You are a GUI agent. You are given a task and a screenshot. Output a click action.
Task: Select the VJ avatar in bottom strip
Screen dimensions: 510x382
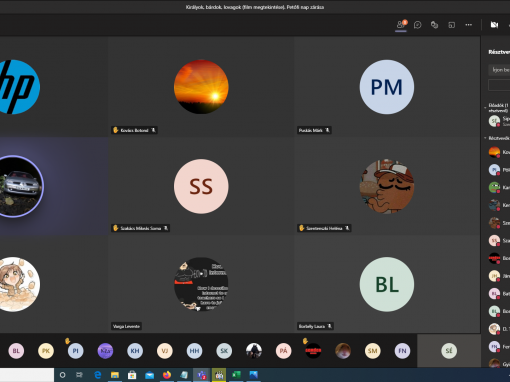(x=165, y=351)
